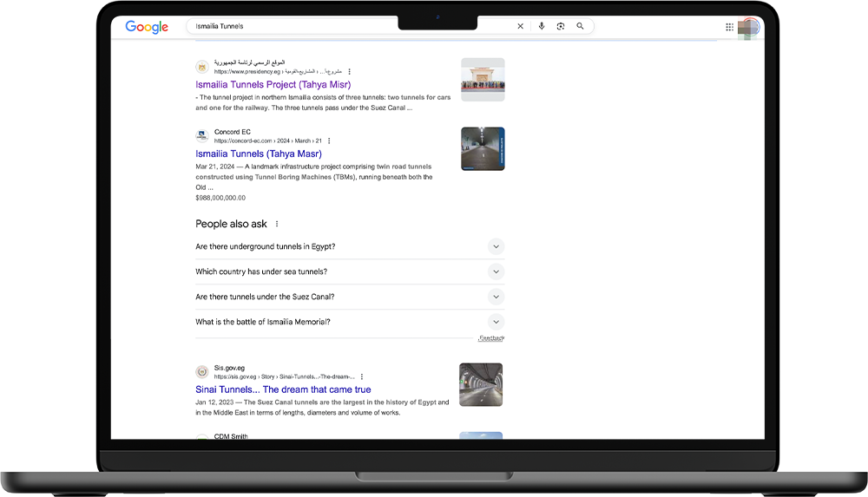
Task: Open the three-dot menu beside People also ask
Action: (x=277, y=224)
